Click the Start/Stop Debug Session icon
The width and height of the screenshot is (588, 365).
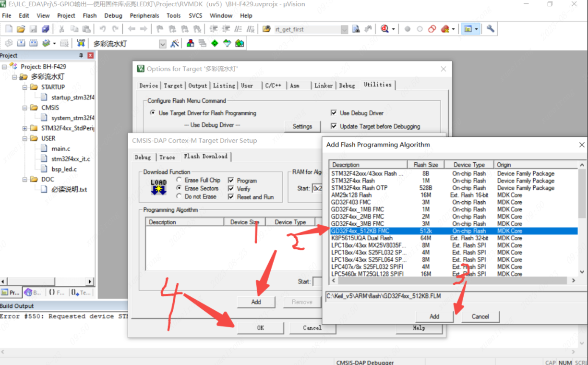coord(384,29)
